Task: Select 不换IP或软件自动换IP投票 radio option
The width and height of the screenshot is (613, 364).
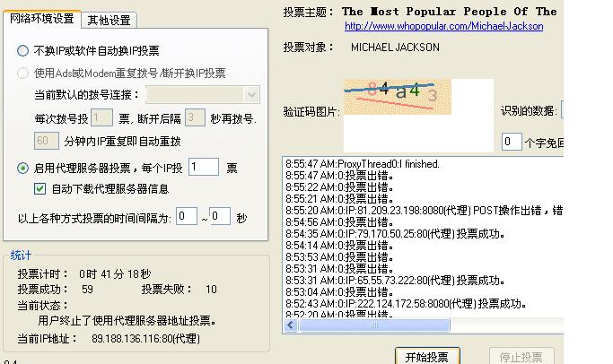Action: pos(23,52)
